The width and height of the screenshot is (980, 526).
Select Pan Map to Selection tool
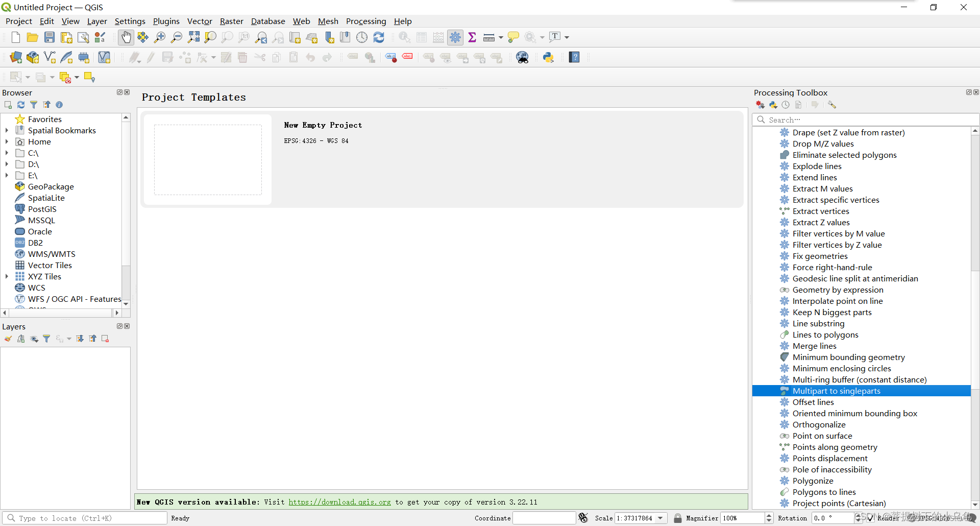(143, 37)
